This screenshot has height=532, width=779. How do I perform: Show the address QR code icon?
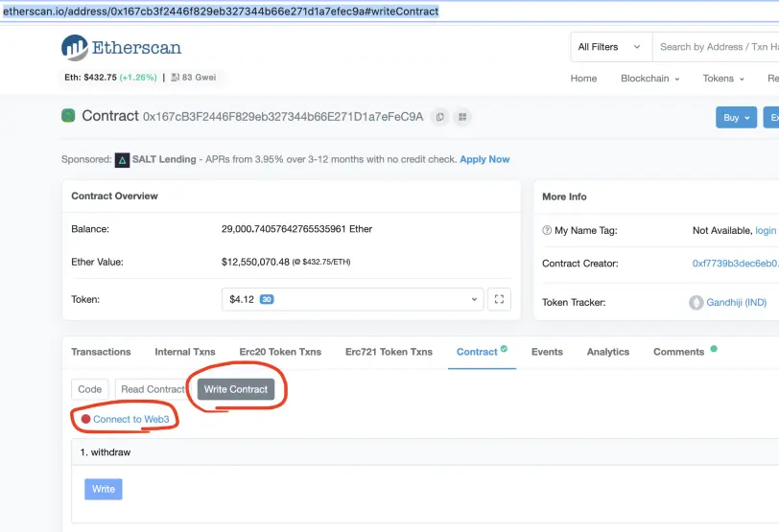point(462,117)
